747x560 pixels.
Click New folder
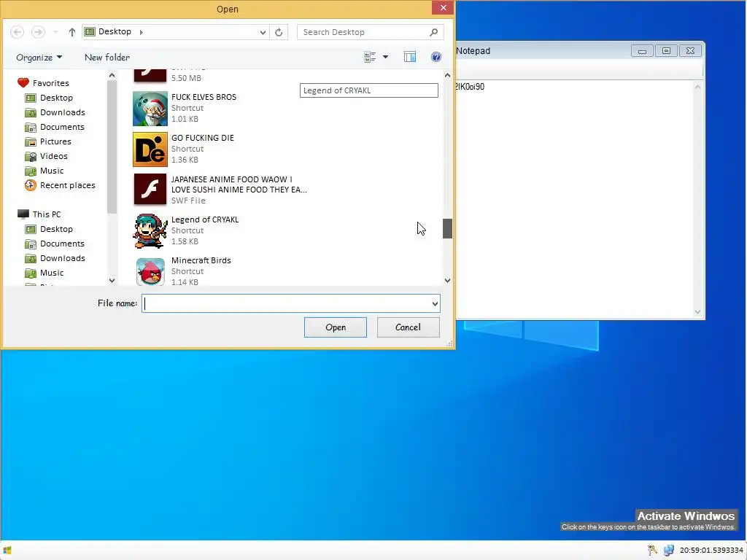107,57
